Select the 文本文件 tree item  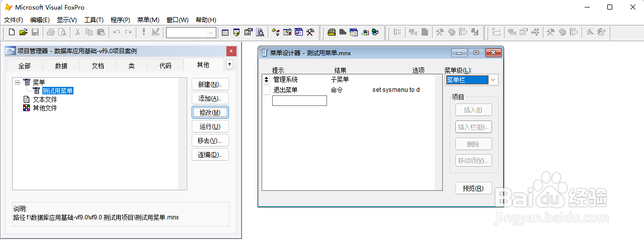tap(45, 99)
